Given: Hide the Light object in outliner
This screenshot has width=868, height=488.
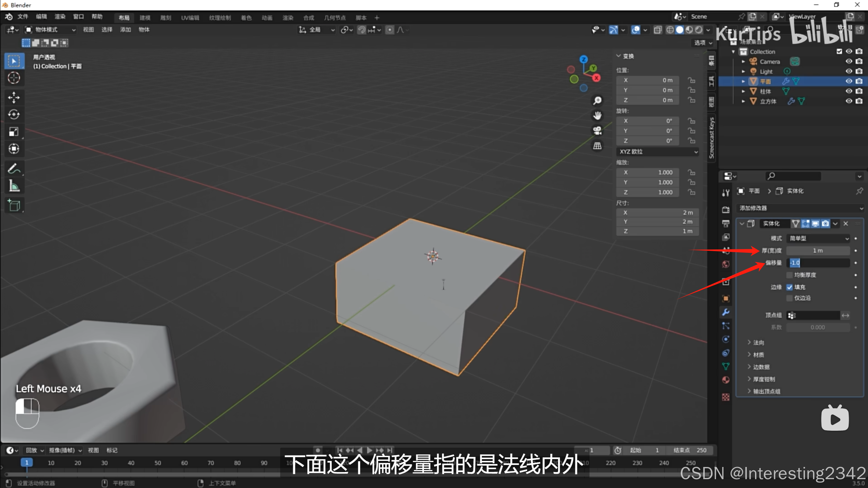Looking at the screenshot, I should [849, 71].
